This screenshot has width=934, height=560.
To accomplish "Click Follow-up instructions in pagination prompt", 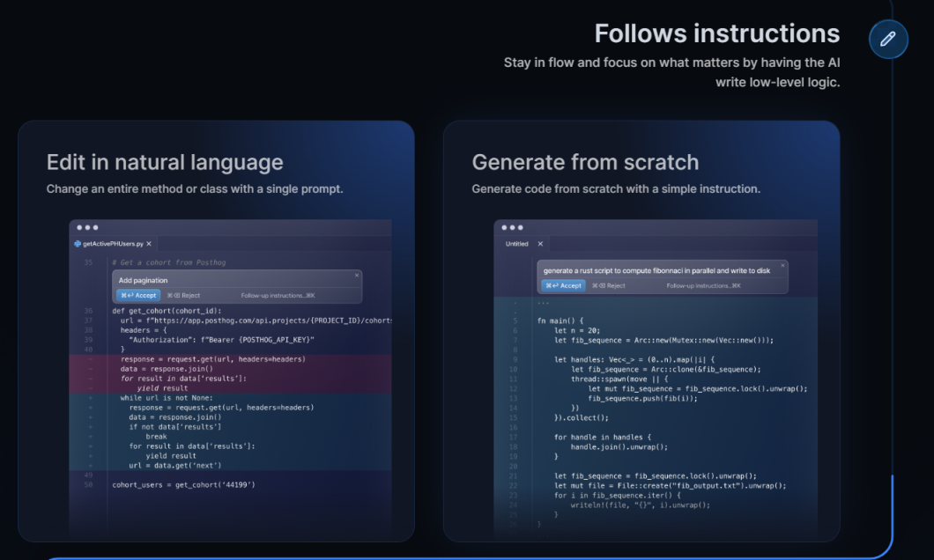I will (x=278, y=296).
